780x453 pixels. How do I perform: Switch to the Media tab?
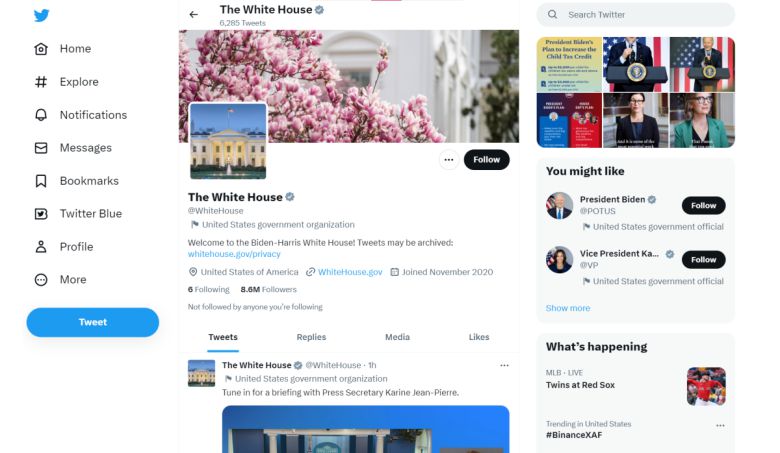point(397,337)
